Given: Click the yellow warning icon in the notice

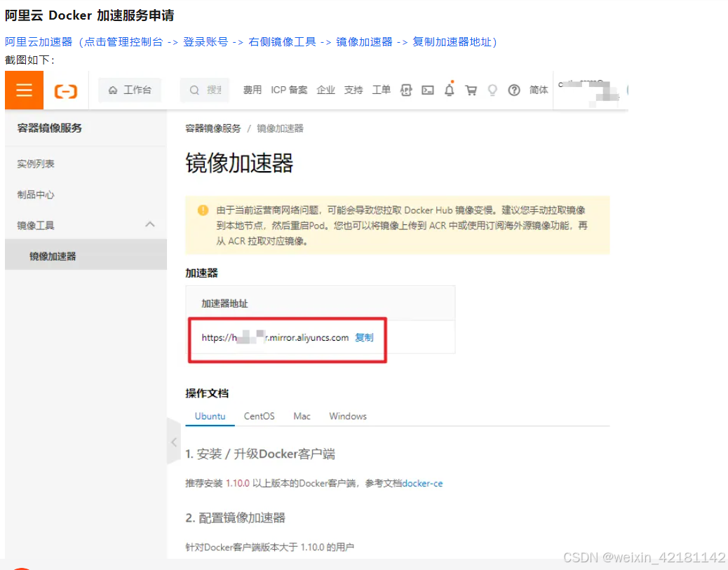Looking at the screenshot, I should coord(203,210).
